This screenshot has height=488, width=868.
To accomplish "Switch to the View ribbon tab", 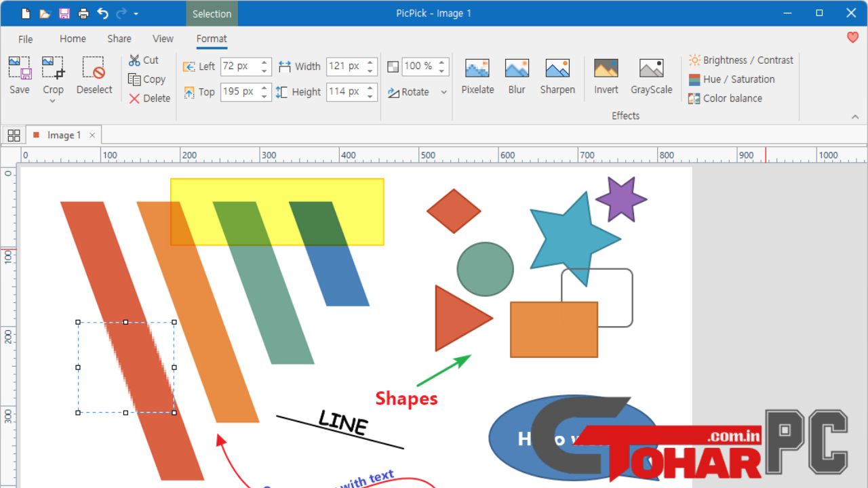I will (x=163, y=39).
